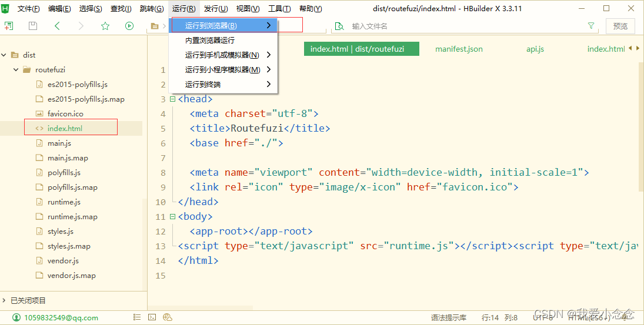Open the 工具(T) menu
This screenshot has width=644, height=325.
point(279,9)
